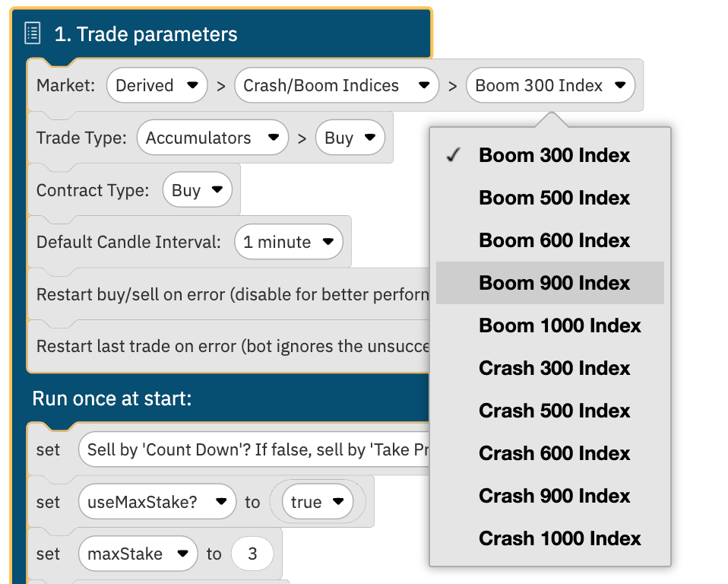
Task: Open the 1 minute candle interval dropdown
Action: (289, 242)
